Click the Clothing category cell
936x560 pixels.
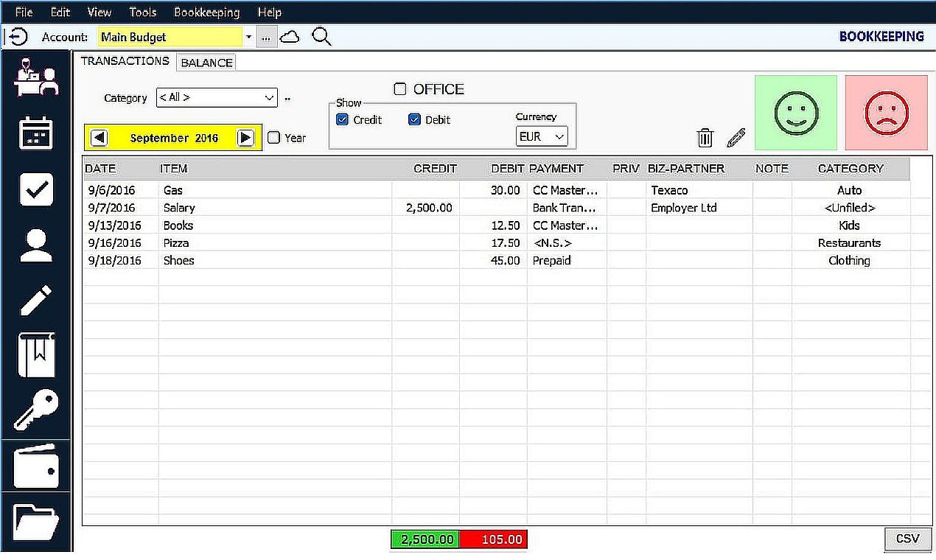850,260
